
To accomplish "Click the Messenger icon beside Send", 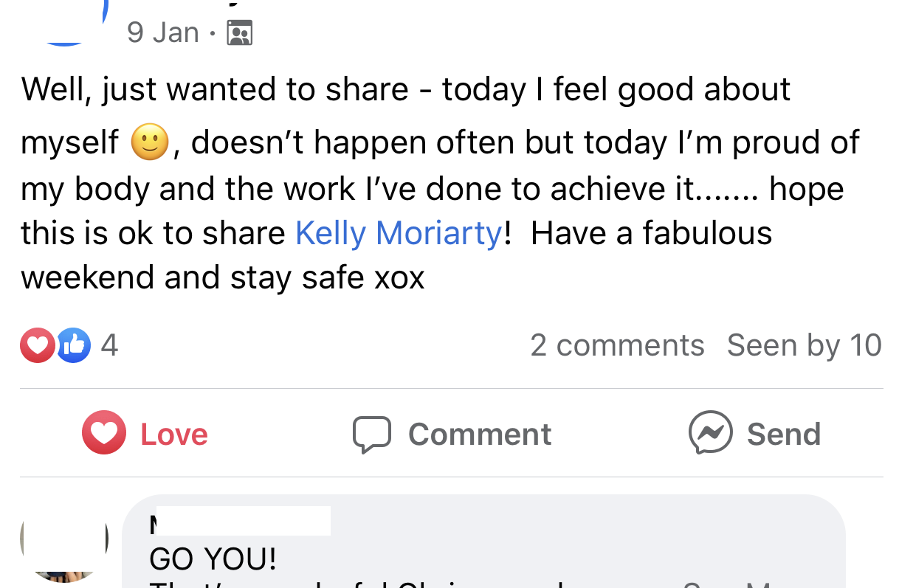I will [x=710, y=432].
